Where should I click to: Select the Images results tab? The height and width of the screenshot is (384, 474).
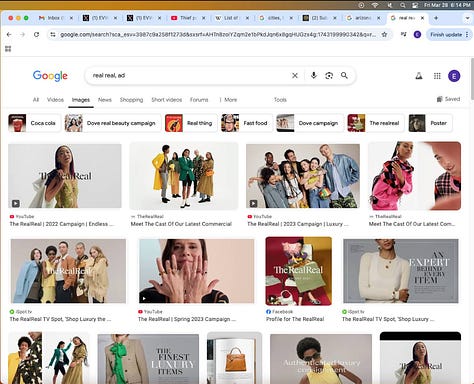(x=81, y=100)
